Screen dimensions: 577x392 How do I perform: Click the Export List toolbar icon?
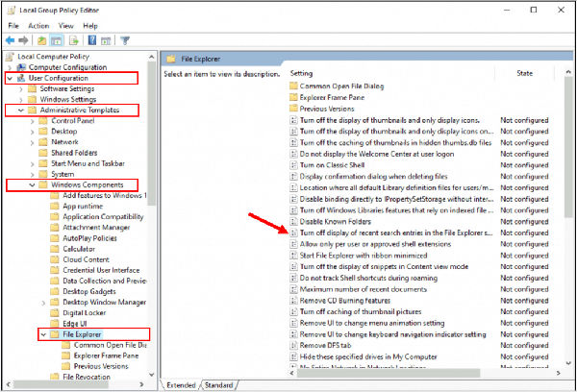coord(75,40)
